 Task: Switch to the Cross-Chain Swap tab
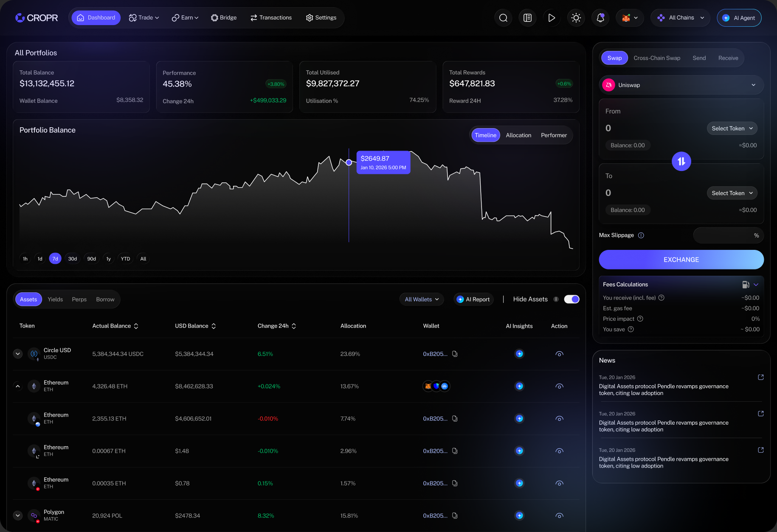657,58
